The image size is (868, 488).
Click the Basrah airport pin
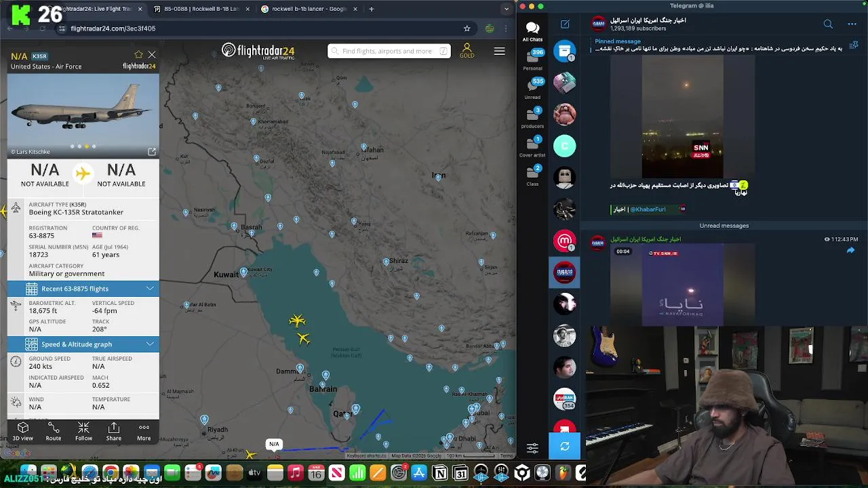point(252,234)
